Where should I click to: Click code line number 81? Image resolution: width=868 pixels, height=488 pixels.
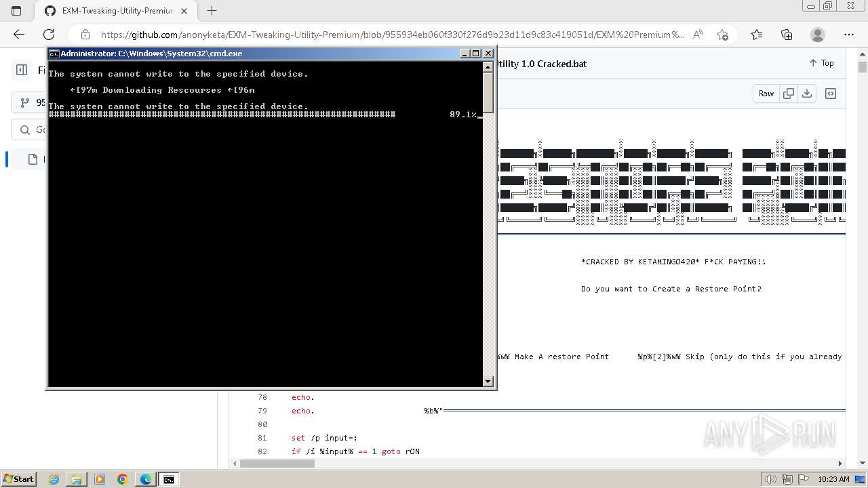262,438
